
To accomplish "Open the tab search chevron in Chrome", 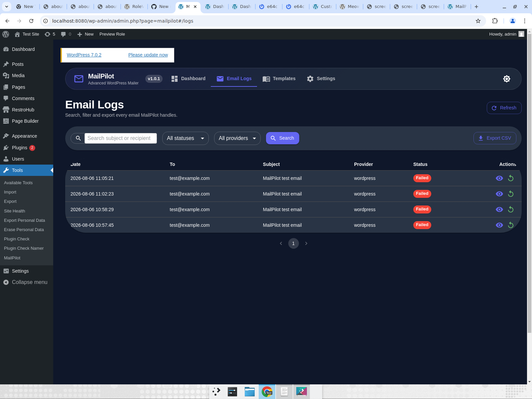I will (6, 7).
